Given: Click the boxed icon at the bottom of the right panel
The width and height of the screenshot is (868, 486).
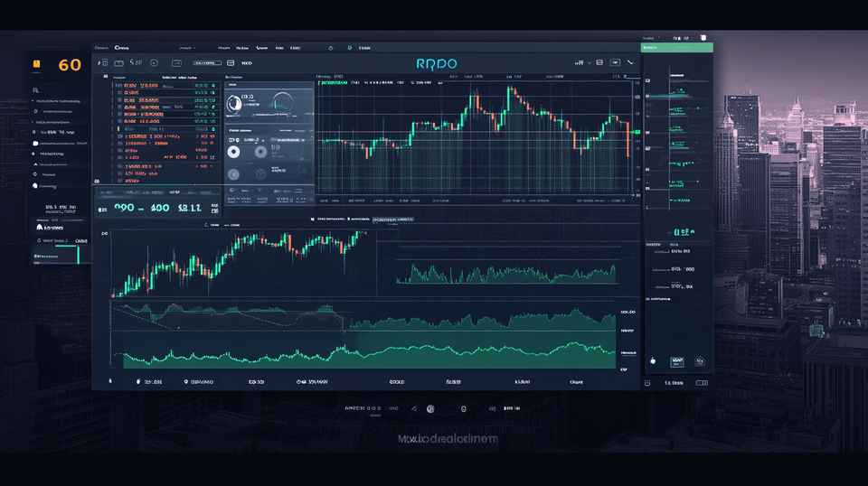Looking at the screenshot, I should pyautogui.click(x=676, y=361).
